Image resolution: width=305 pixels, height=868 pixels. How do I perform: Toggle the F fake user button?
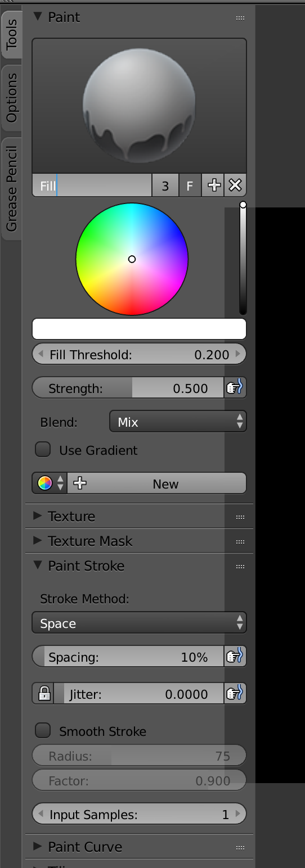tap(190, 186)
